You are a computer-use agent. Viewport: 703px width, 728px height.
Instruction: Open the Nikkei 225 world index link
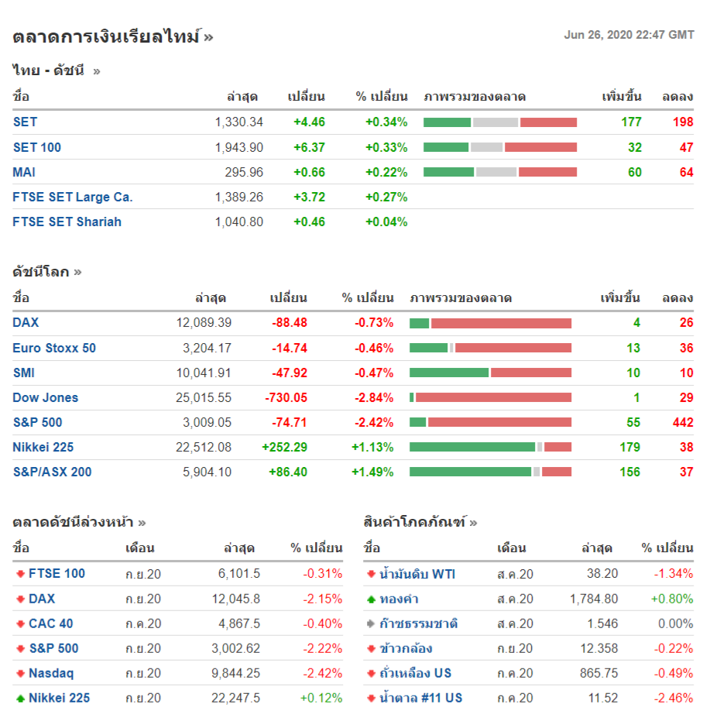tap(43, 448)
